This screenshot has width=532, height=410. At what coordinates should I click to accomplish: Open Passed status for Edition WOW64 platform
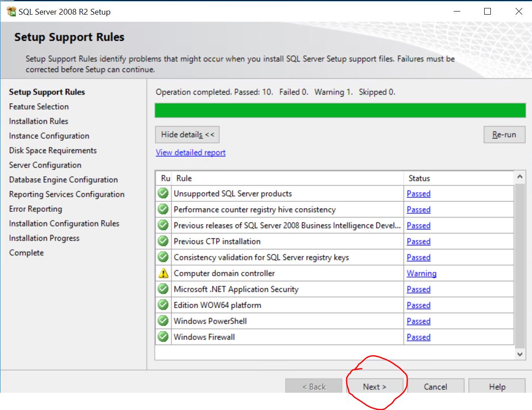pyautogui.click(x=419, y=305)
